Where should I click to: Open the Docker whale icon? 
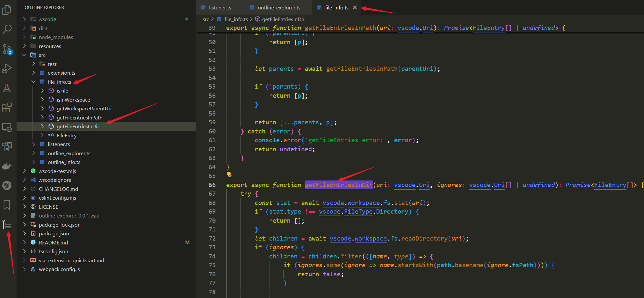pyautogui.click(x=7, y=166)
